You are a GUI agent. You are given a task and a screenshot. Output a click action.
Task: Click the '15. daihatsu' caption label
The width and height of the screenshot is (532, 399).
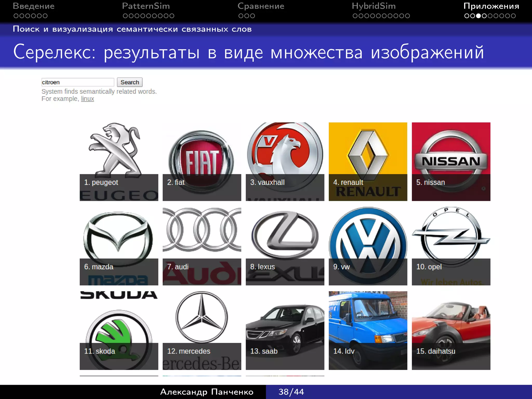click(436, 351)
